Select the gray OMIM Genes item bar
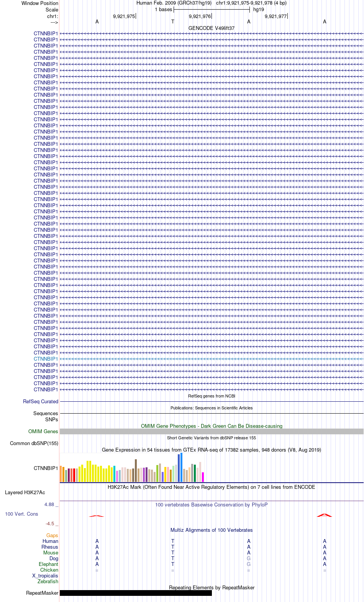Screen dimensions: 364x602 (212, 431)
